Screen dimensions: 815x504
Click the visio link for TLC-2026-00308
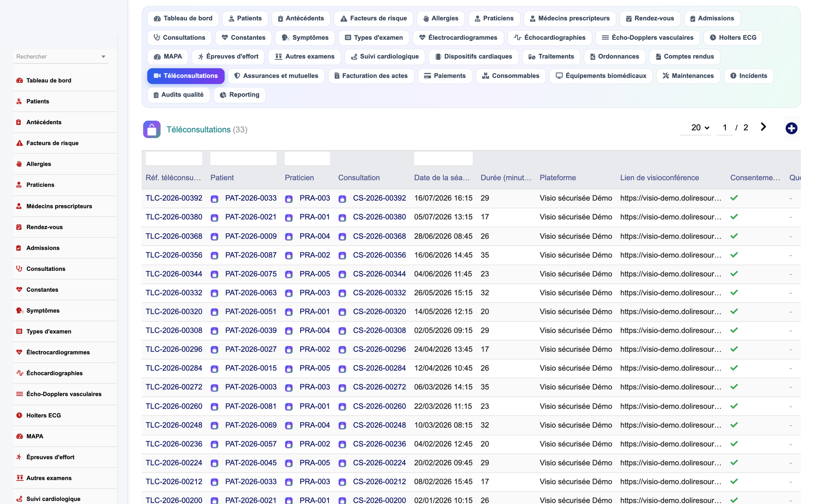pos(671,330)
